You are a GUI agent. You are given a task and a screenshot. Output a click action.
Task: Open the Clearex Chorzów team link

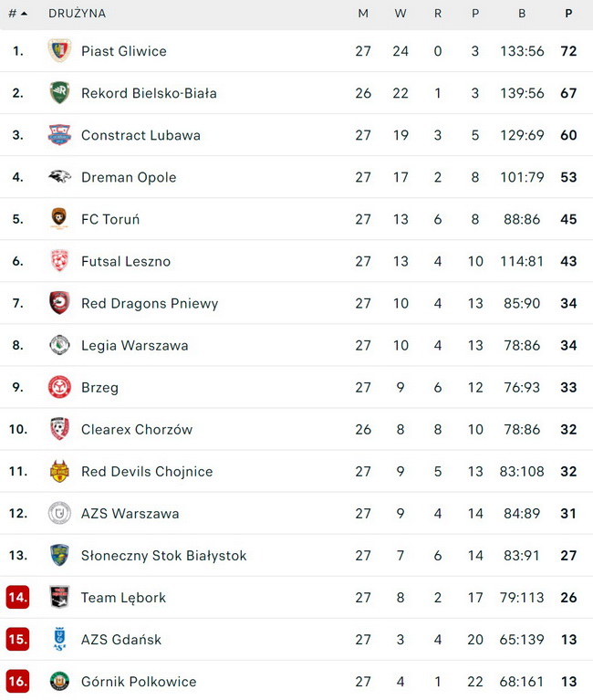(x=137, y=429)
